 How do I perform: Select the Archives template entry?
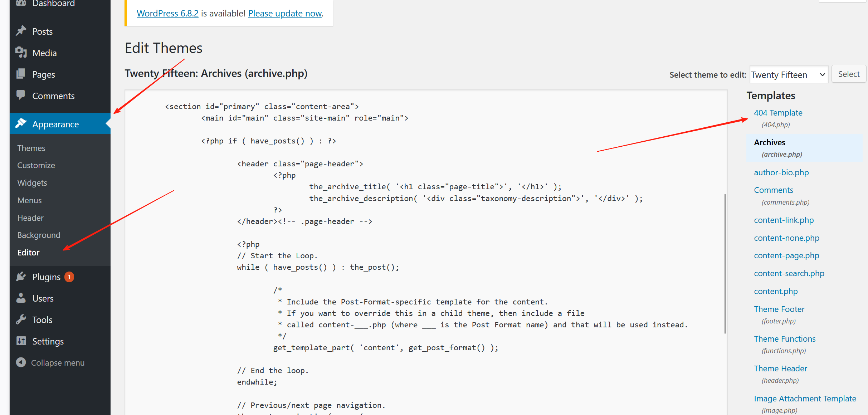click(x=804, y=148)
